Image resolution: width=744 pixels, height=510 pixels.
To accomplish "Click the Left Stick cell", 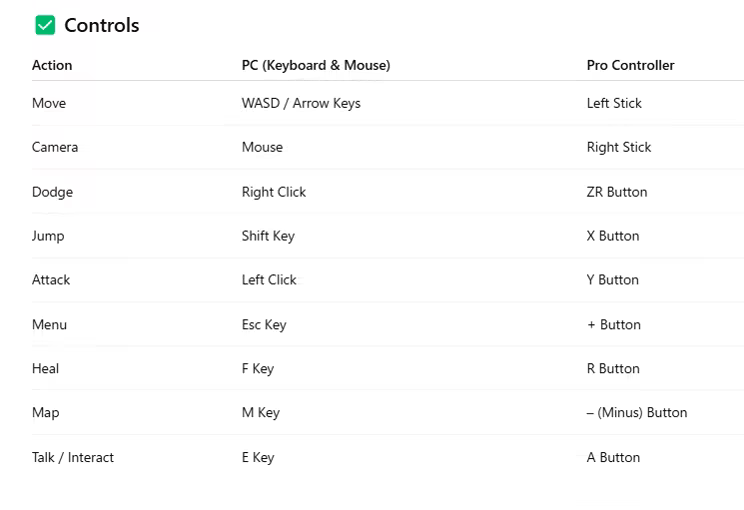I will [x=614, y=103].
